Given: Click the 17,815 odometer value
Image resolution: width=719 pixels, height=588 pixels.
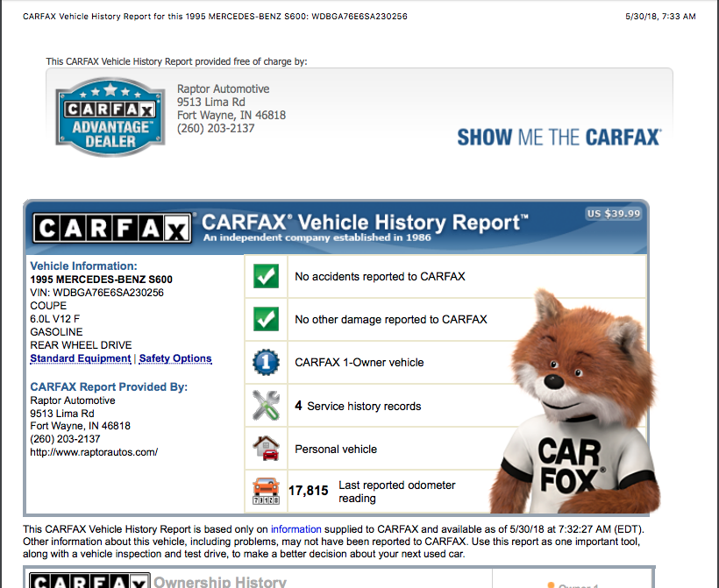Looking at the screenshot, I should click(x=308, y=491).
